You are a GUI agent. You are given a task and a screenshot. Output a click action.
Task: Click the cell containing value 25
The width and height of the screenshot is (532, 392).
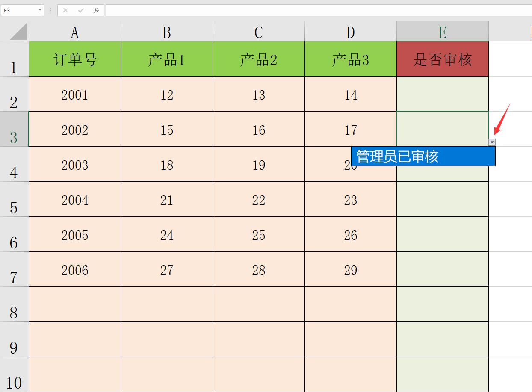tap(258, 235)
